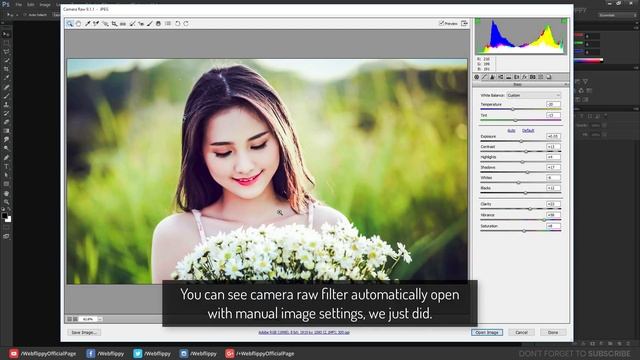Open the Basic panel flyout menu
The image size is (640, 360).
(x=566, y=84)
